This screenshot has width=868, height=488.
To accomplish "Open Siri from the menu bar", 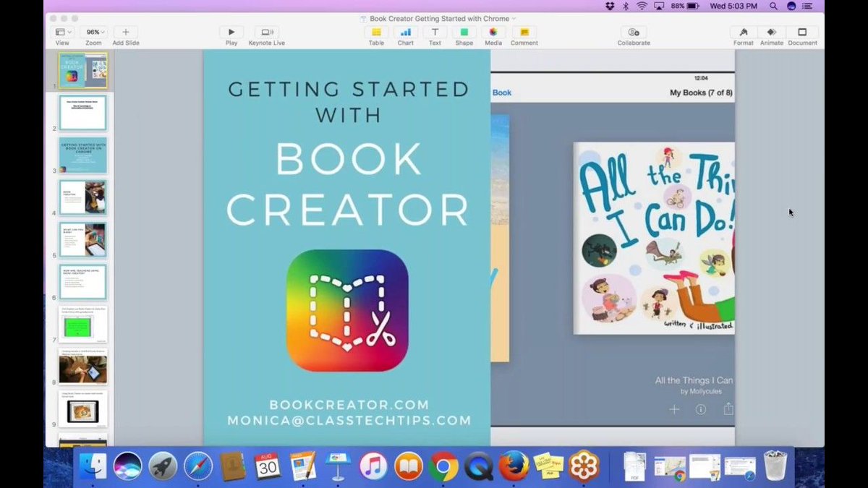I will 791,6.
